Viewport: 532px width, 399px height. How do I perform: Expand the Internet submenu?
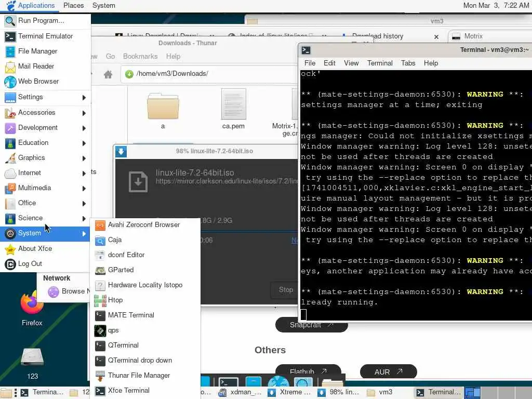[x=46, y=173]
